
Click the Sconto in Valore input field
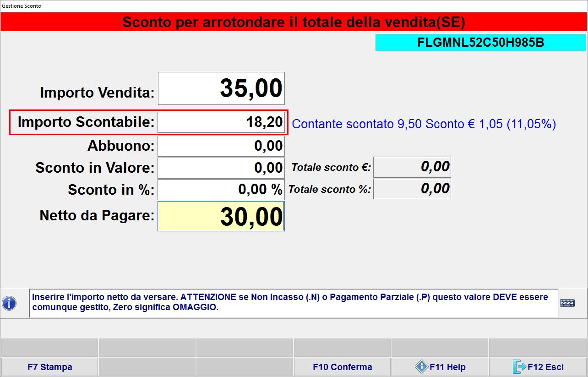click(221, 168)
